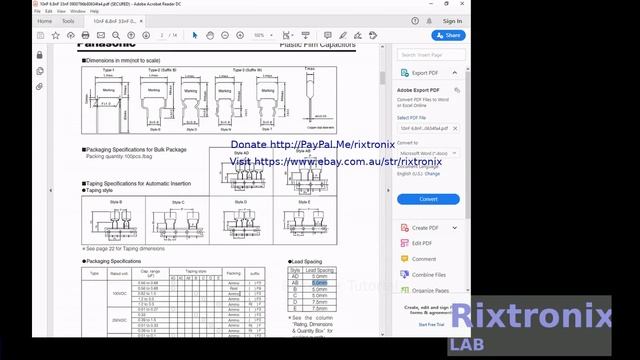The image size is (640, 360).
Task: Click the upload to cloud icon
Action: tap(71, 36)
